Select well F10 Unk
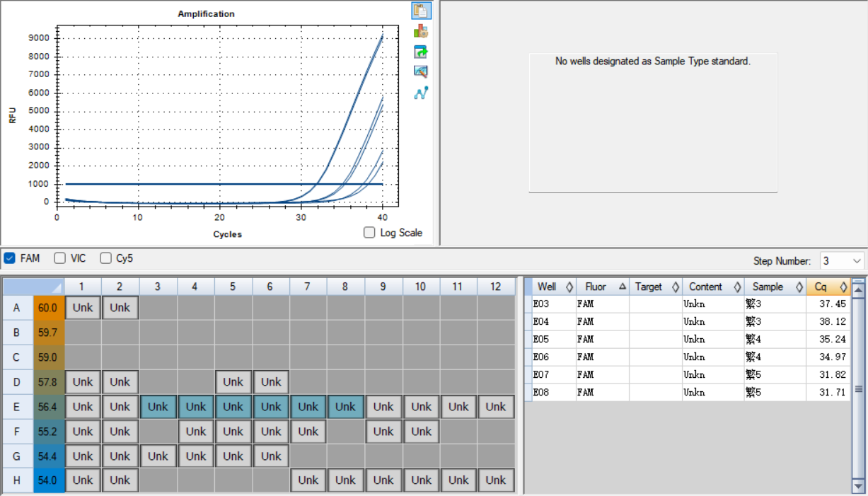The height and width of the screenshot is (496, 868). [421, 432]
